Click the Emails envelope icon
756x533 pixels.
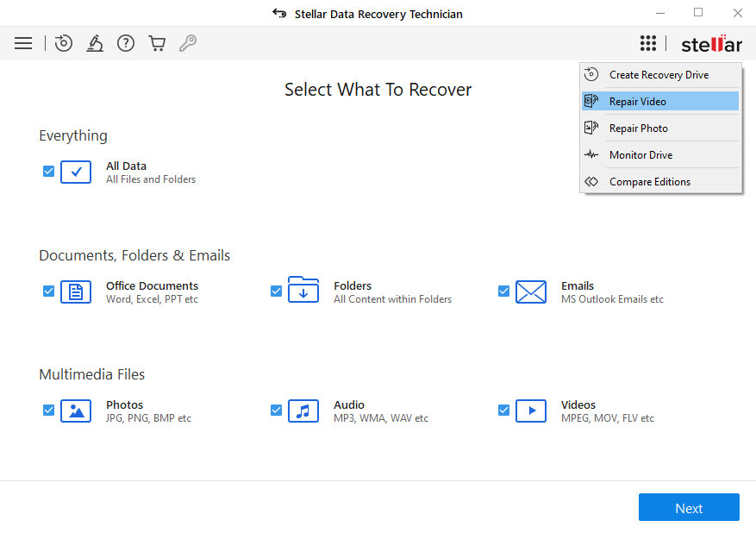(x=531, y=292)
